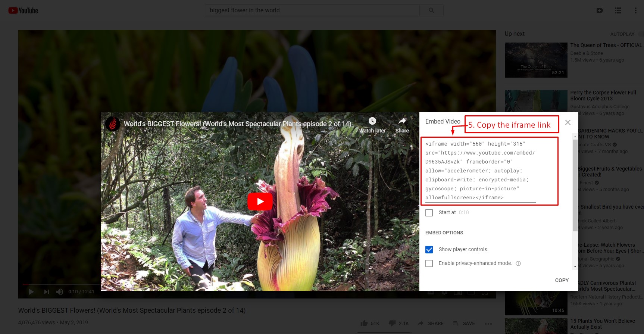
Task: Uncheck Show player controls
Action: click(x=429, y=250)
